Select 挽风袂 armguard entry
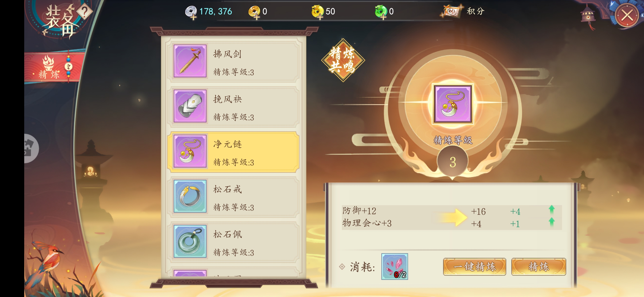Image resolution: width=644 pixels, height=297 pixels. [x=233, y=106]
